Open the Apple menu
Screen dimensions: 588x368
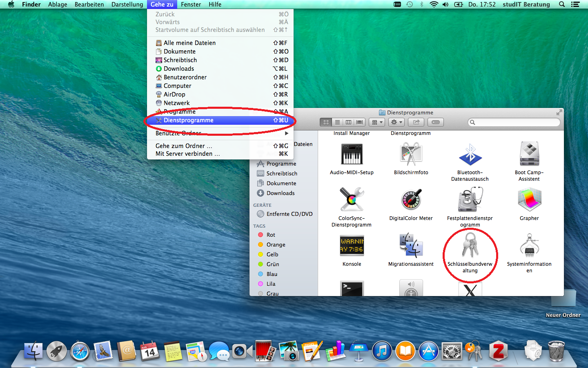pyautogui.click(x=11, y=4)
